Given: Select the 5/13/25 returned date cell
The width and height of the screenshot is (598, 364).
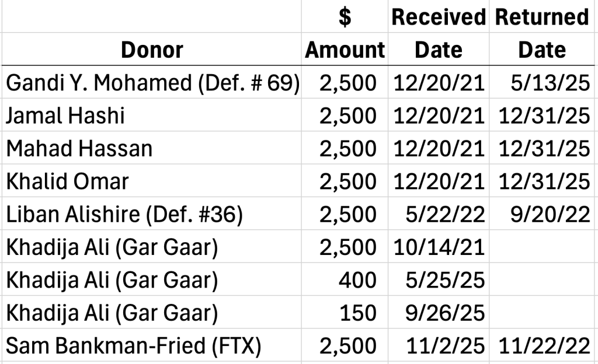Looking at the screenshot, I should click(x=542, y=82).
